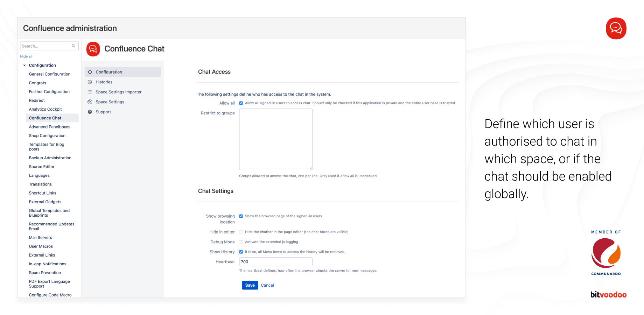This screenshot has width=644, height=315.
Task: Open Congrats in the sidebar
Action: pos(37,83)
